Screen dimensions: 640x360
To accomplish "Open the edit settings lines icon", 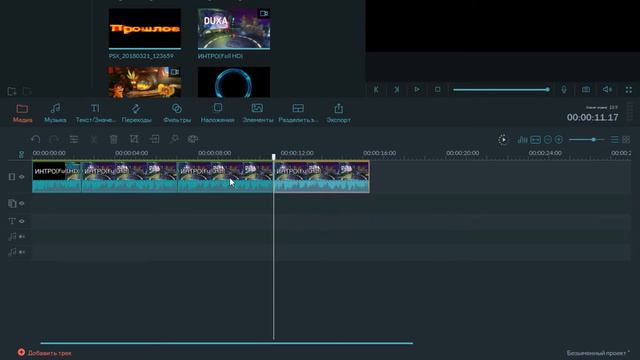I will tap(73, 139).
